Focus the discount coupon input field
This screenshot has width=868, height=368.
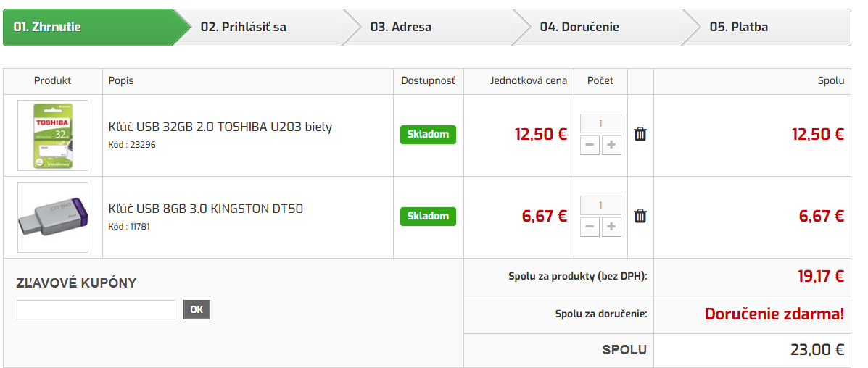click(96, 310)
